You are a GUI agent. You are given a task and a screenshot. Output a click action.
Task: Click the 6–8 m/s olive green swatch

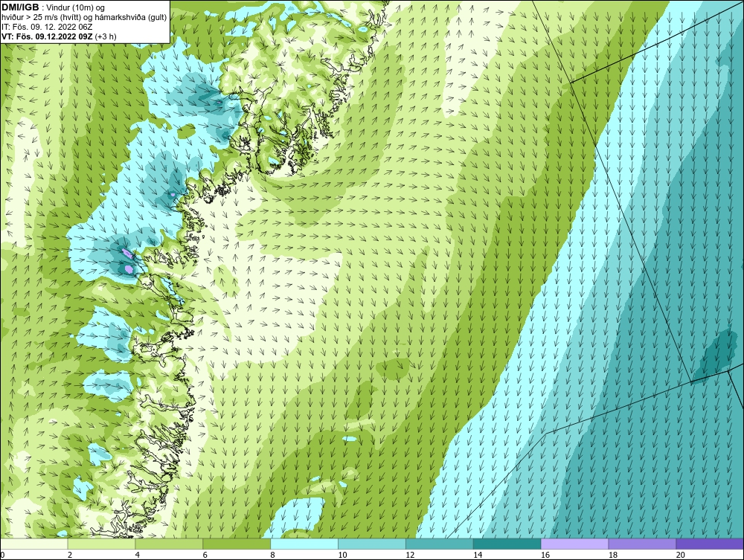coord(237,544)
